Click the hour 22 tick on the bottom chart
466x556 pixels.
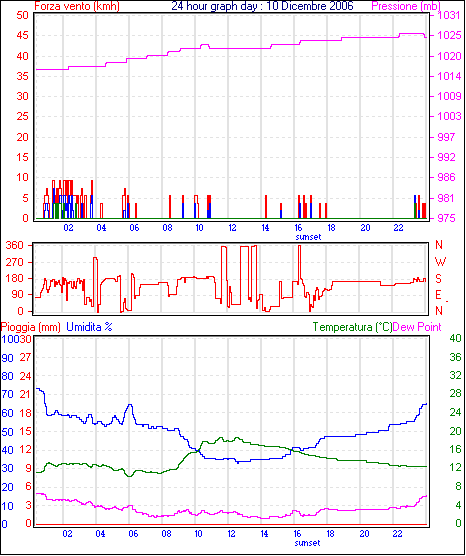point(398,534)
